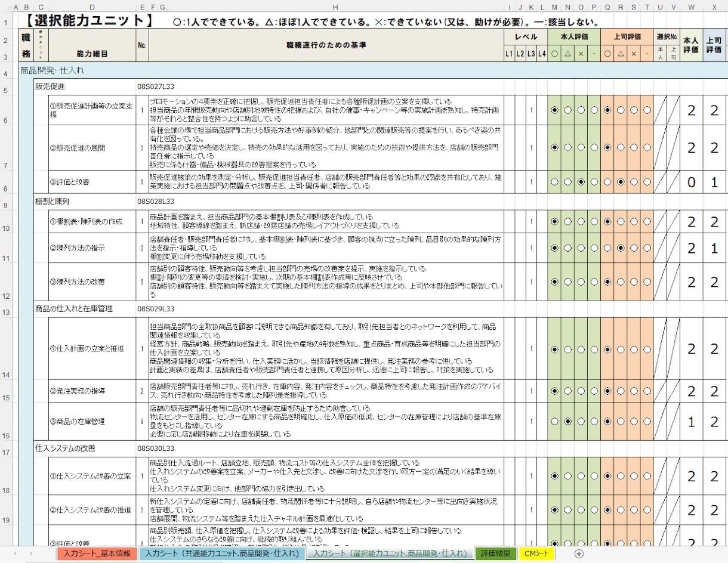Open the 評価結果 sheet tab
The height and width of the screenshot is (563, 728).
pyautogui.click(x=495, y=553)
